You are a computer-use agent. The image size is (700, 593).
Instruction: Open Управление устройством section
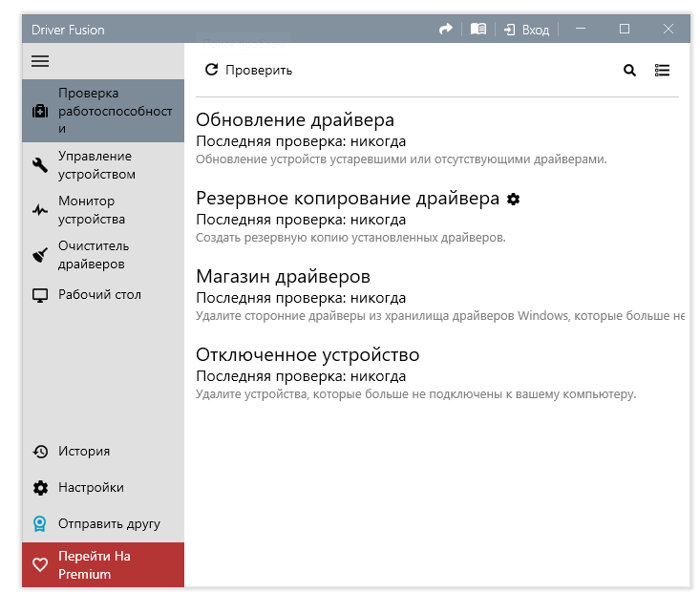(96, 165)
